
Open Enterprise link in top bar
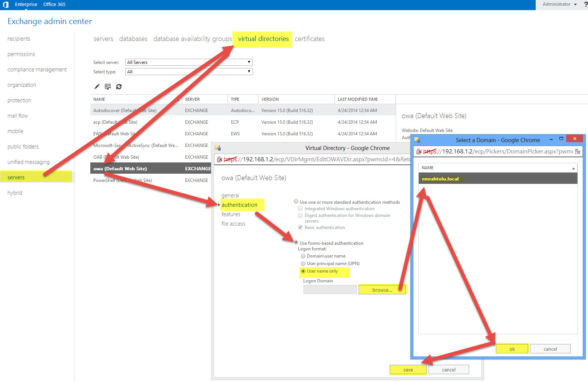26,5
